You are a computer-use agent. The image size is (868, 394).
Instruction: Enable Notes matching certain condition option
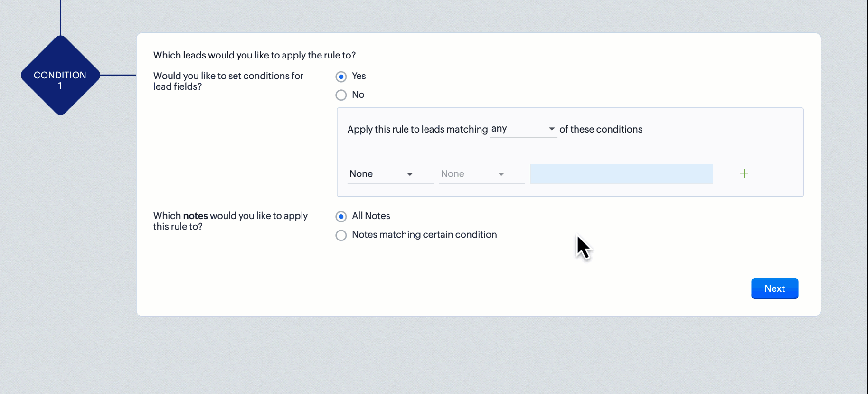(x=341, y=235)
